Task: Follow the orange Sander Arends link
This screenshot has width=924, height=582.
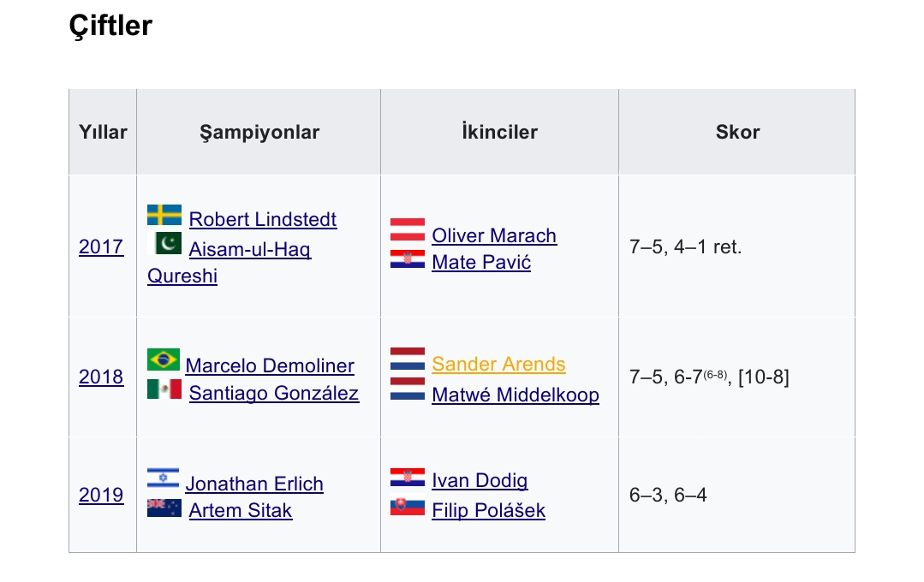Action: pyautogui.click(x=498, y=364)
